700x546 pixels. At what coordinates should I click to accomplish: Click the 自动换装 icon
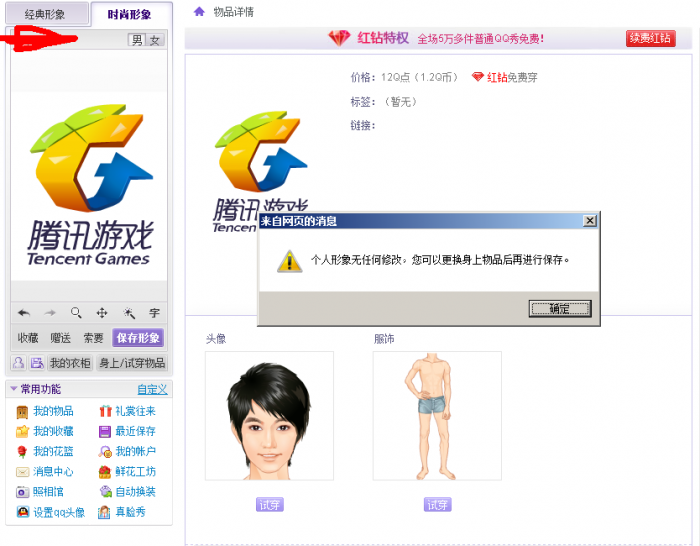(x=105, y=492)
